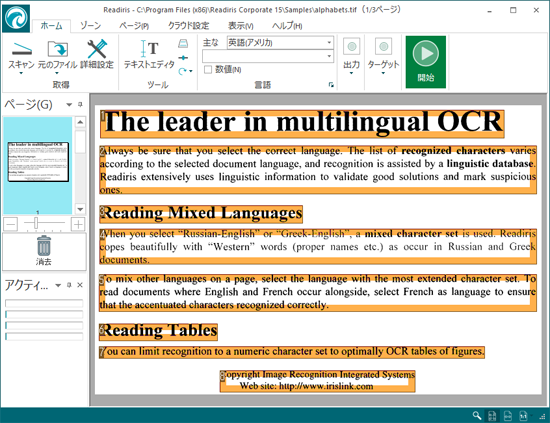Click the rotate page icon in ツール group
Viewport: 550px width, 423px height.
tap(182, 71)
